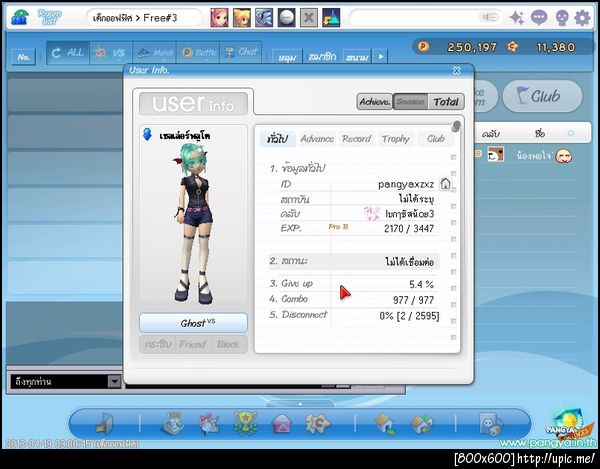600x469 pixels.
Task: Click the megaphone toggle in top field
Action: (489, 17)
